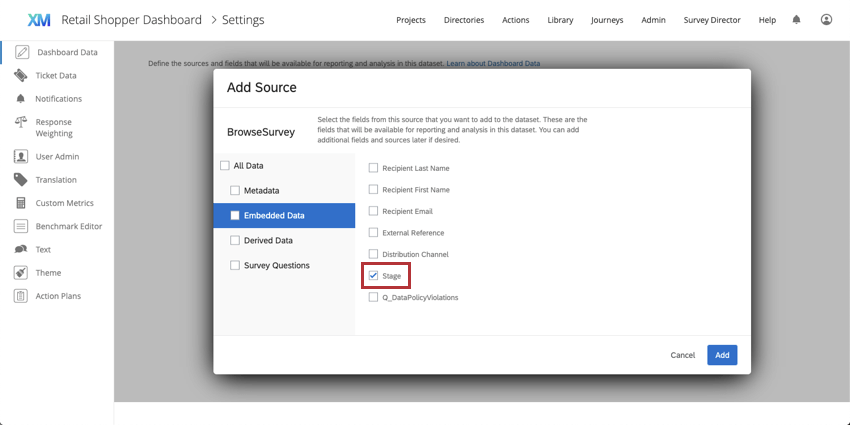The height and width of the screenshot is (425, 850).
Task: Open Translation settings tab
Action: (56, 179)
